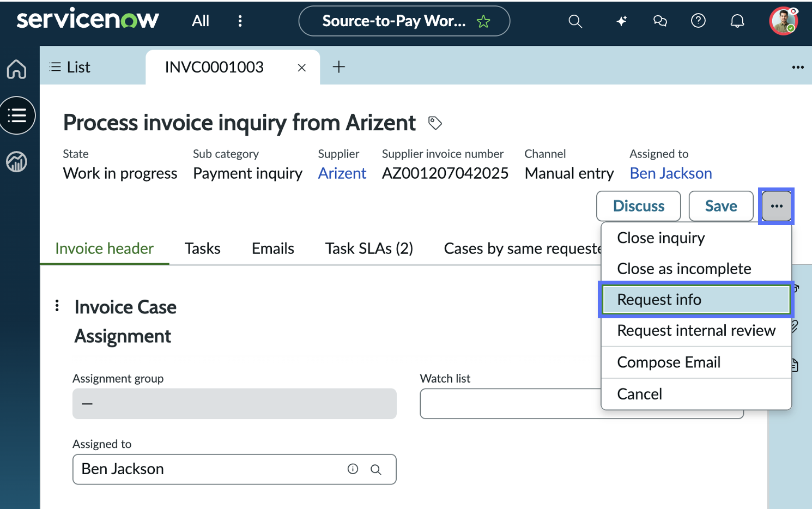Select Request info in the menu
The width and height of the screenshot is (812, 509).
coord(696,300)
